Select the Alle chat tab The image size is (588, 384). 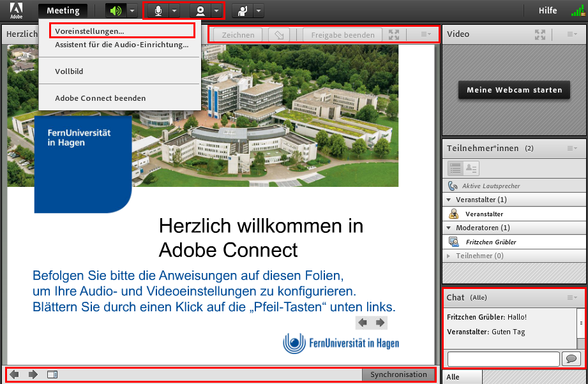click(462, 377)
